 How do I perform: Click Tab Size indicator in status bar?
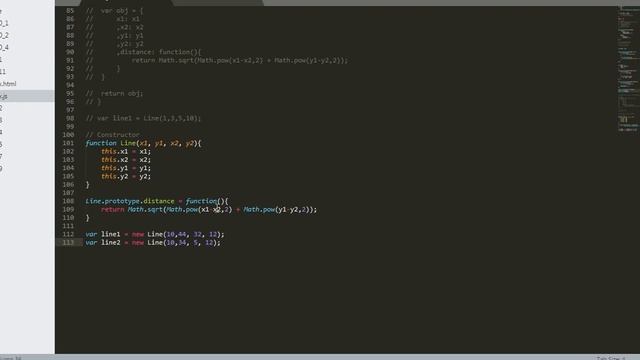tap(611, 358)
